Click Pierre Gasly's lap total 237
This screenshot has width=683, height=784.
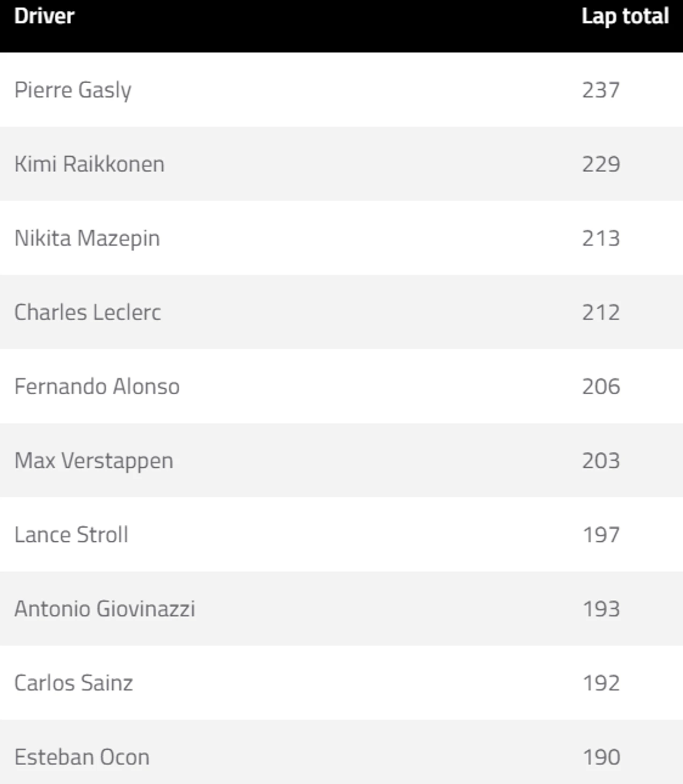[x=601, y=90]
